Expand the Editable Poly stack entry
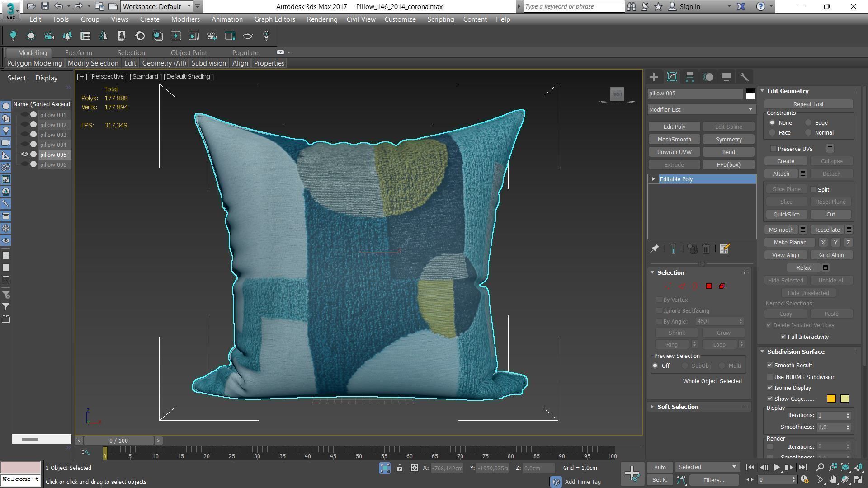 click(x=653, y=179)
